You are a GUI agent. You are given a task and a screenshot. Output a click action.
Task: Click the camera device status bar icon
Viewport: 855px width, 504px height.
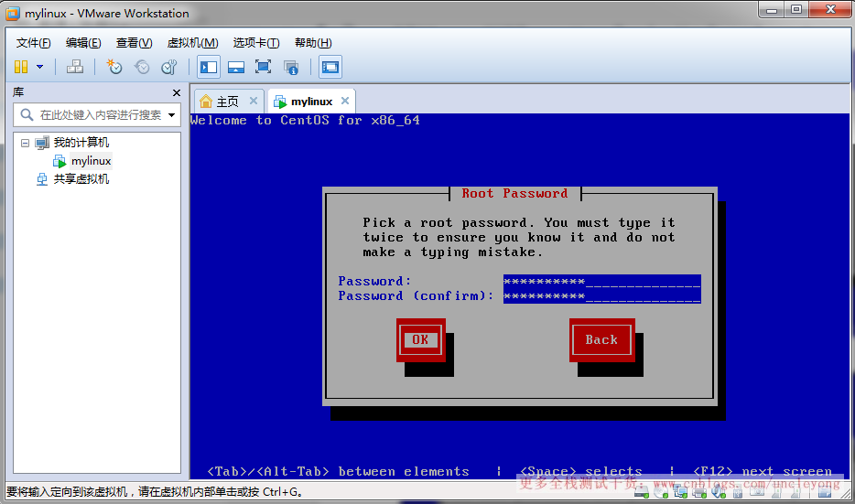[757, 492]
